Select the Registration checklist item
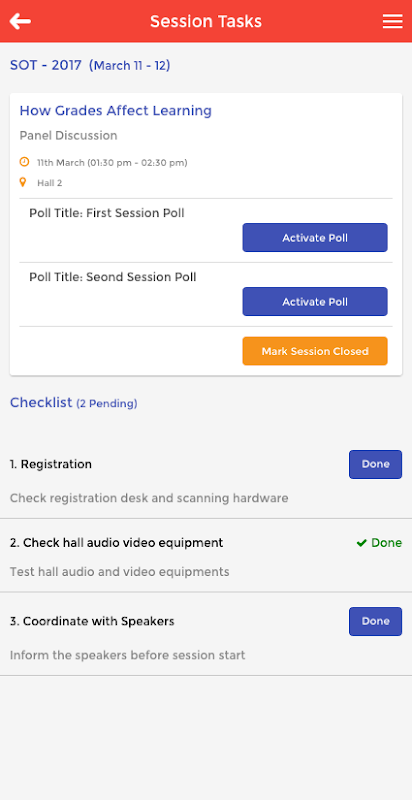The height and width of the screenshot is (800, 412). click(51, 464)
